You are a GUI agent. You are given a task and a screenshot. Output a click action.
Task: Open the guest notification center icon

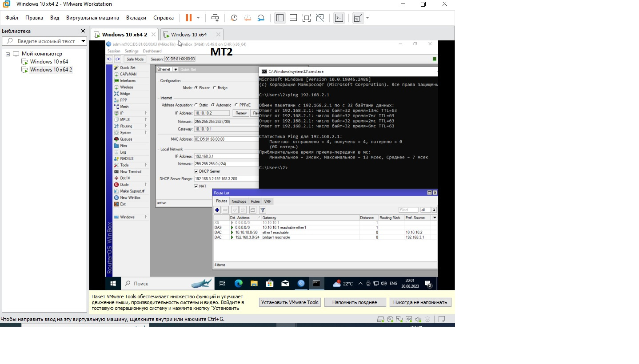click(428, 284)
